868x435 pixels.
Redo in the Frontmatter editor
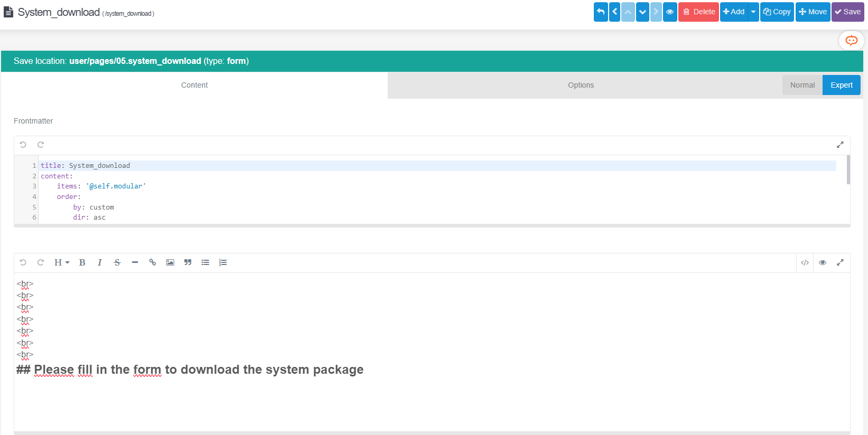[x=41, y=145]
